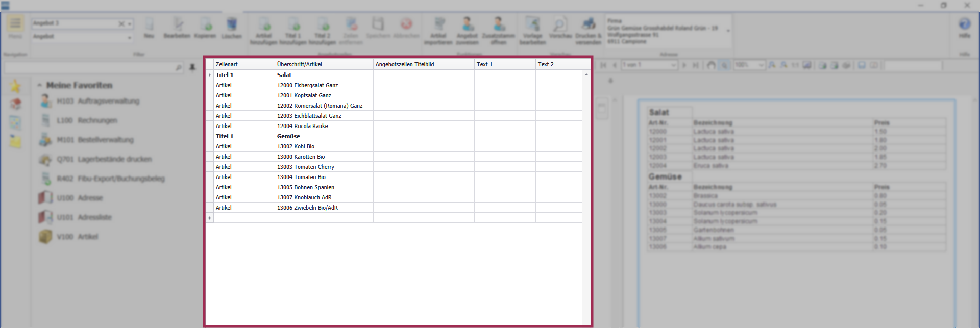Viewport: 980px width, 328px height.
Task: Clear the Angebot 3 filter with X
Action: (121, 23)
